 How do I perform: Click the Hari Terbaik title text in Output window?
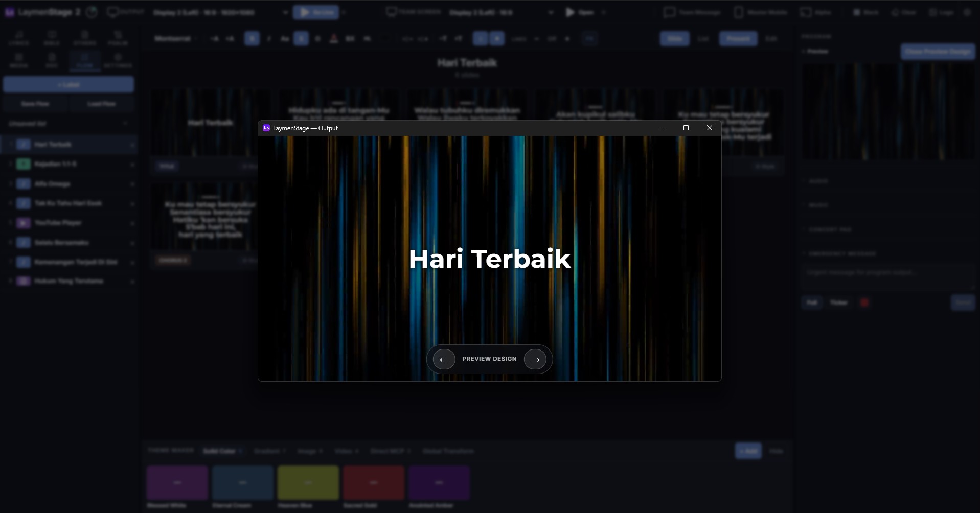point(490,259)
